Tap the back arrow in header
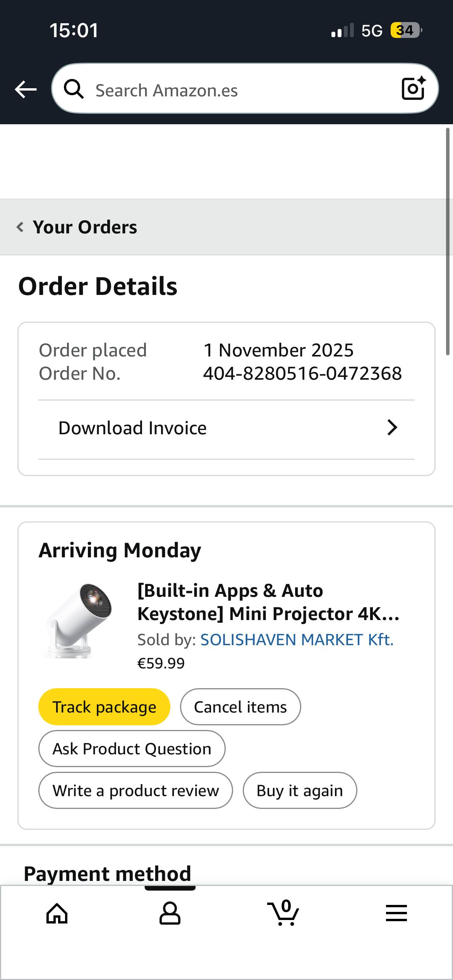Image resolution: width=453 pixels, height=980 pixels. click(26, 89)
